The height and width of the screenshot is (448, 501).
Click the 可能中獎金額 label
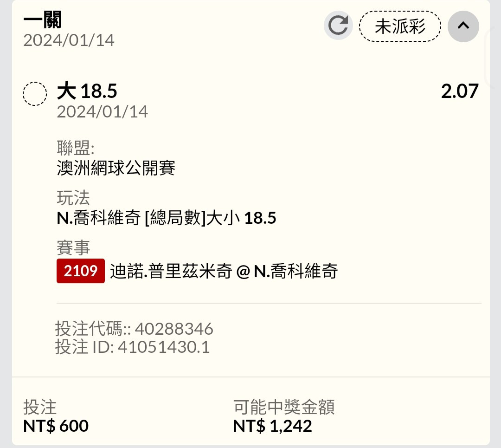pyautogui.click(x=284, y=407)
